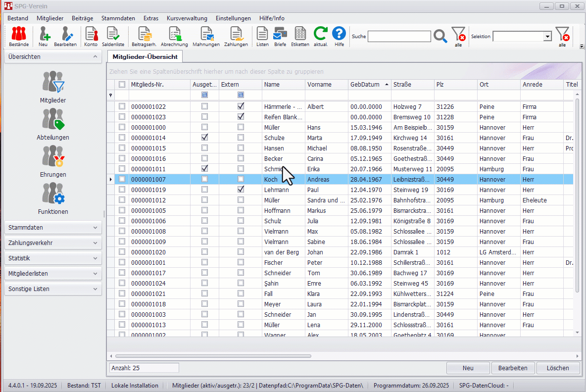
Task: Toggle Extern checkbox for Lehmann row
Action: [x=241, y=190]
